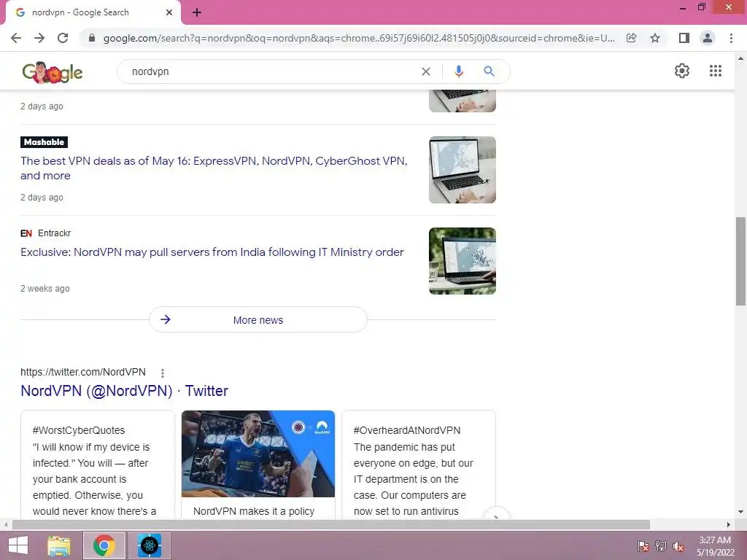747x560 pixels.
Task: Click the Mashable source label
Action: (44, 142)
